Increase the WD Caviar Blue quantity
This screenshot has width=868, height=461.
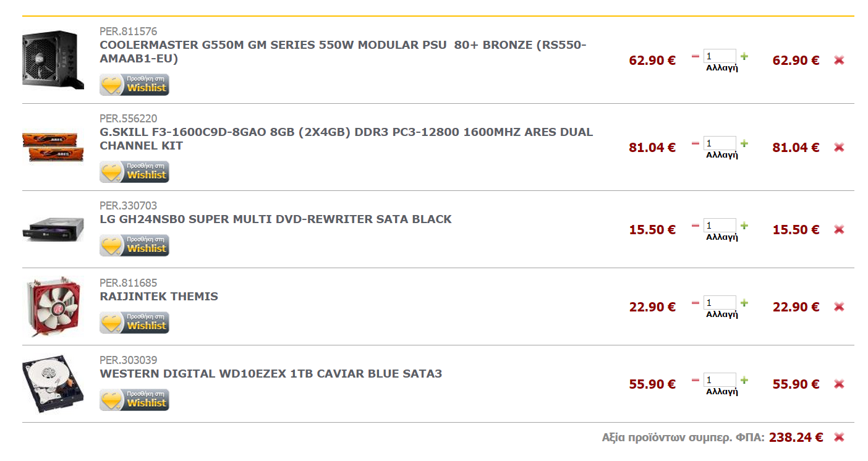click(744, 380)
